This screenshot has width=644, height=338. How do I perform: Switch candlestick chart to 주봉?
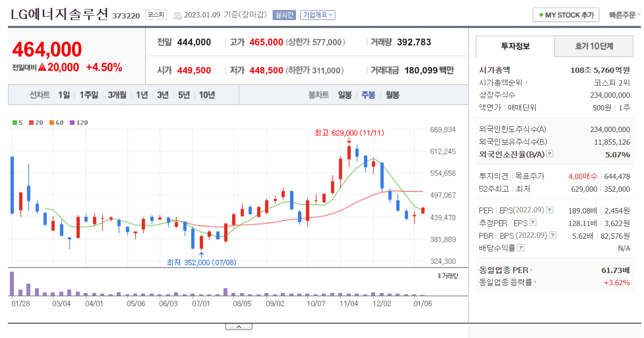pyautogui.click(x=368, y=95)
